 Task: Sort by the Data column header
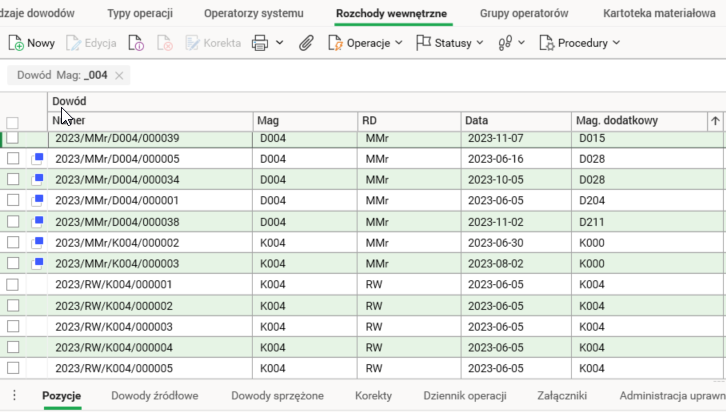(516, 121)
